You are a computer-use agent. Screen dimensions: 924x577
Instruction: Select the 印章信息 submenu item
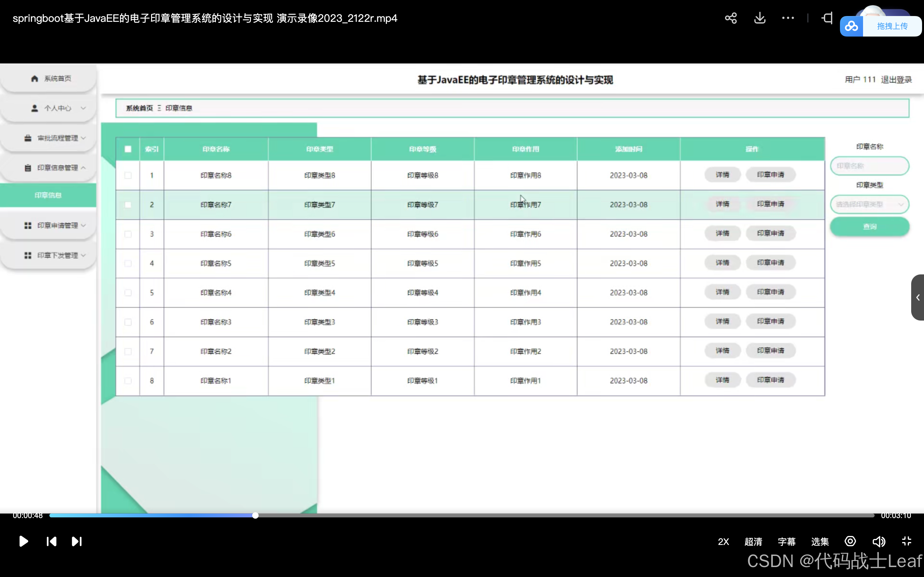click(x=48, y=196)
